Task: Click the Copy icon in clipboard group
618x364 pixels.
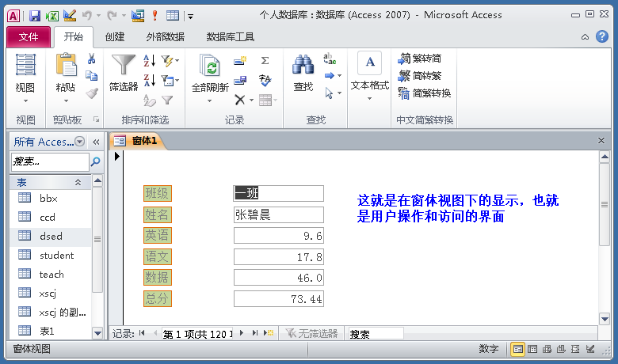Action: 91,75
